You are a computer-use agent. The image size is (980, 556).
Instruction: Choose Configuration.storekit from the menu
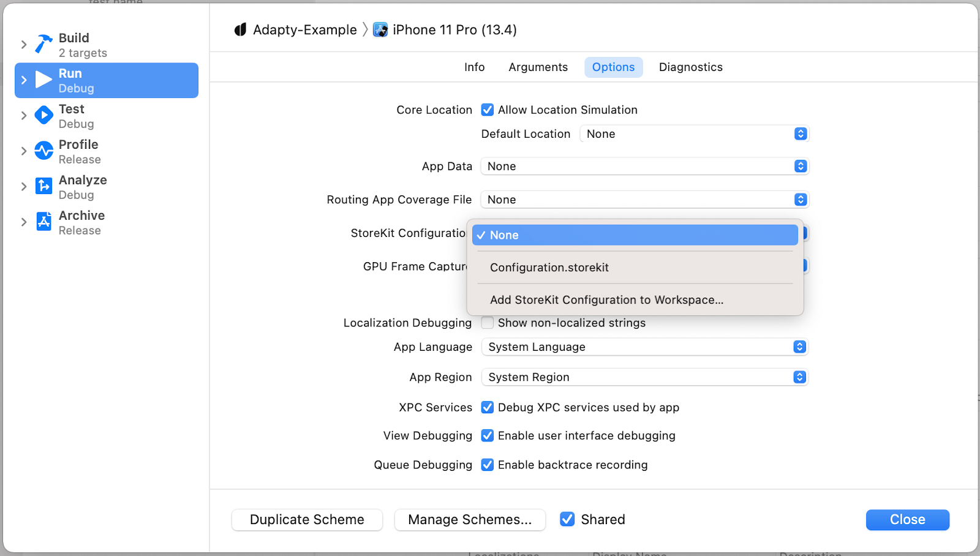pos(549,268)
